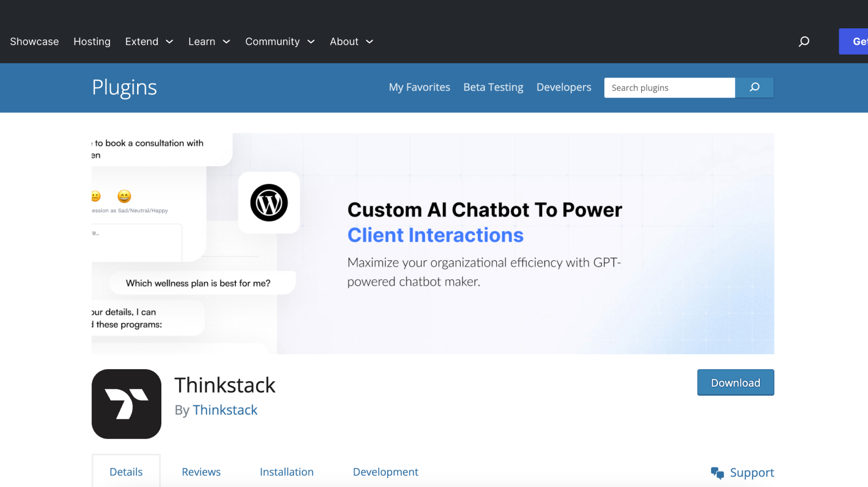Click the Support speech bubbles icon
The width and height of the screenshot is (868, 487).
tap(717, 473)
